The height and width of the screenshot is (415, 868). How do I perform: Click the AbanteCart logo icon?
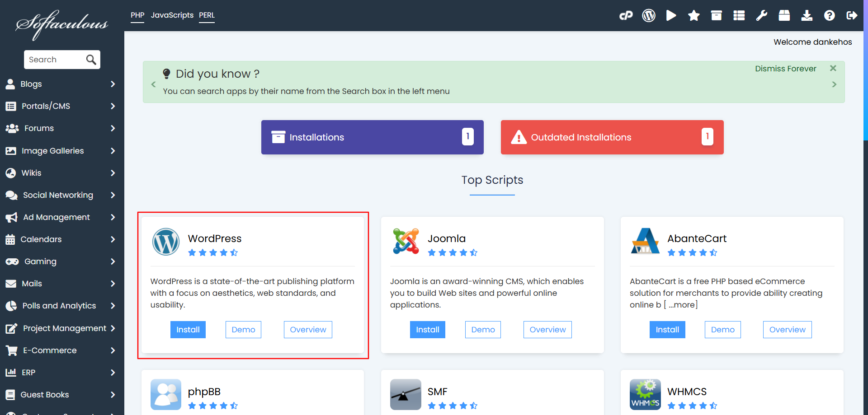pos(645,241)
